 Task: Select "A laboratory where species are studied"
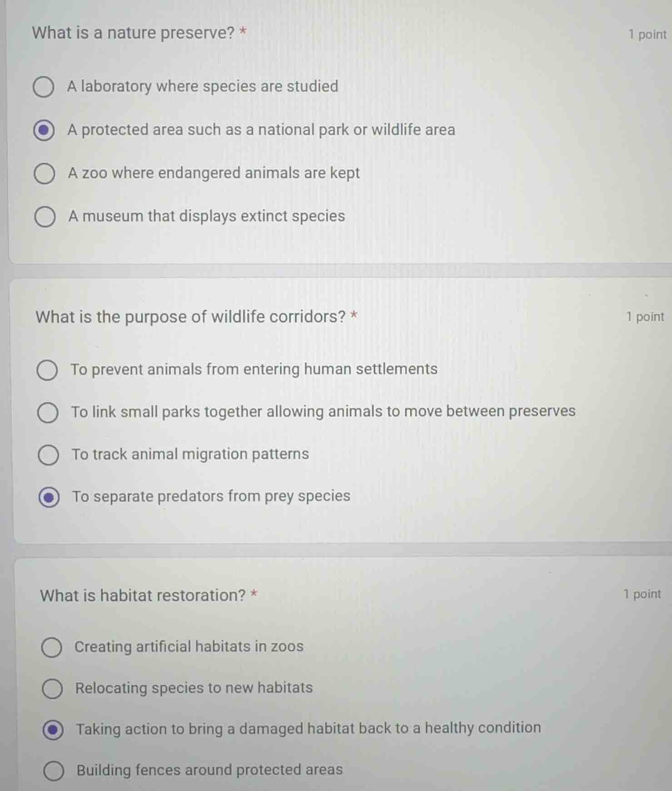(x=44, y=87)
